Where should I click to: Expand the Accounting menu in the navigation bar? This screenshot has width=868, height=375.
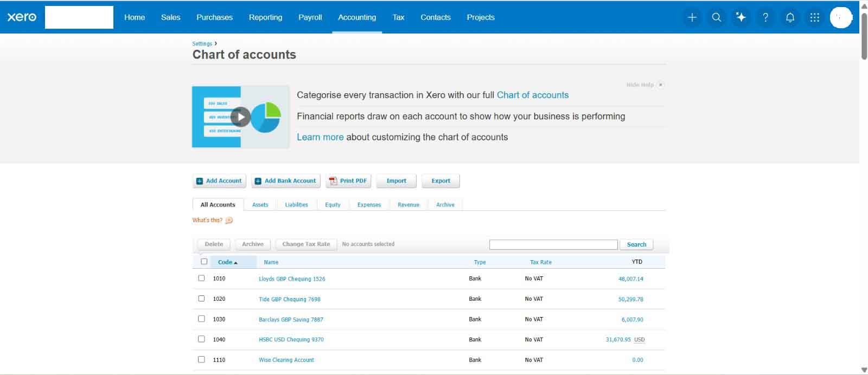point(357,17)
